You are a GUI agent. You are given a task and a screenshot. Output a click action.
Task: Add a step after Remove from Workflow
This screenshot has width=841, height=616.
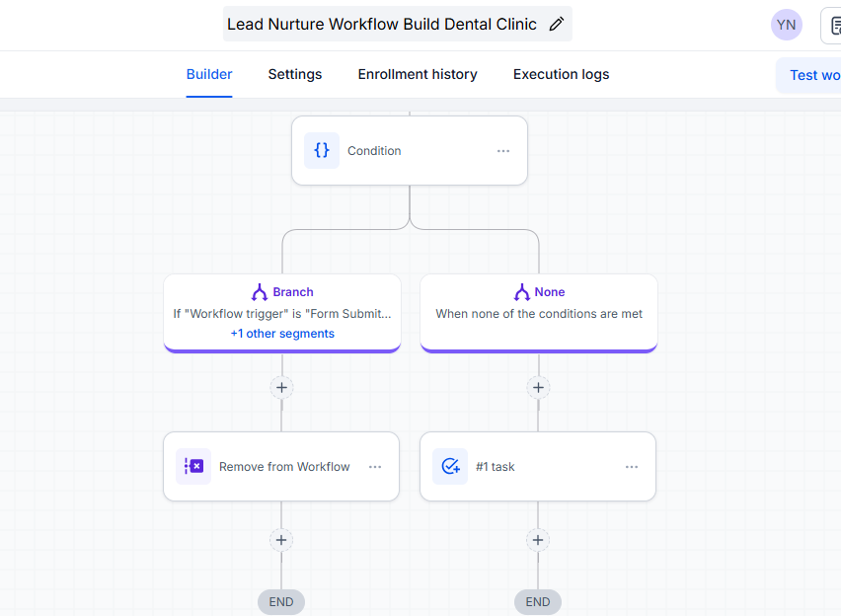coord(281,540)
